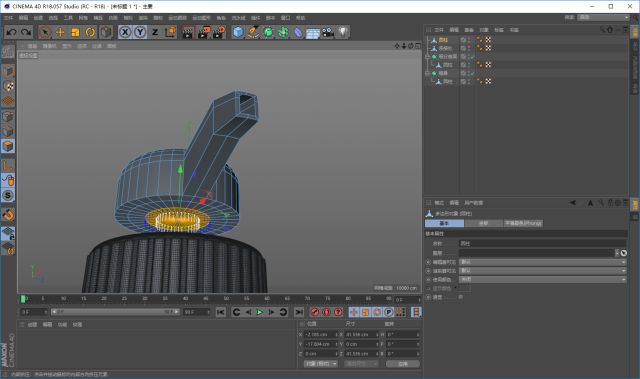Switch to the Phong tab in attributes
640x379 pixels.
tap(523, 223)
